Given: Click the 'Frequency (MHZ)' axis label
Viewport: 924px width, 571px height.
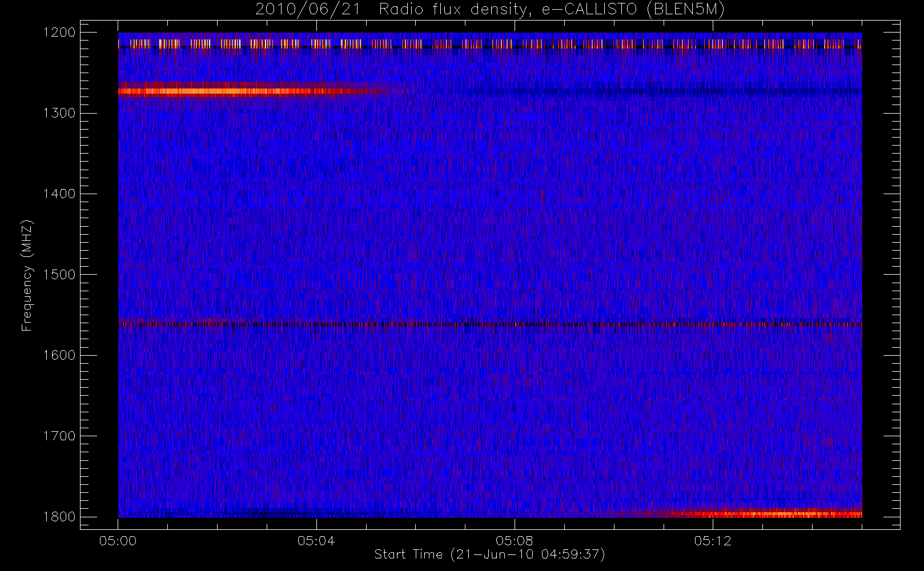Looking at the screenshot, I should click(26, 275).
